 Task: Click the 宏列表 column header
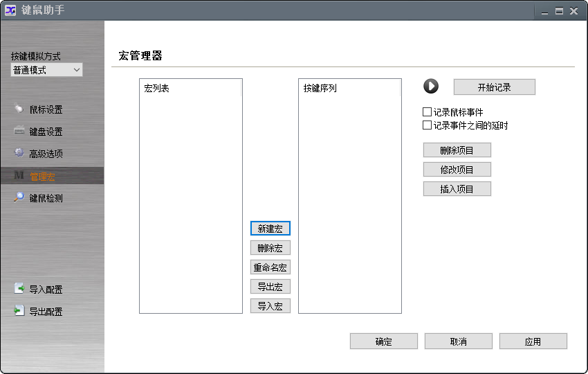[x=190, y=88]
